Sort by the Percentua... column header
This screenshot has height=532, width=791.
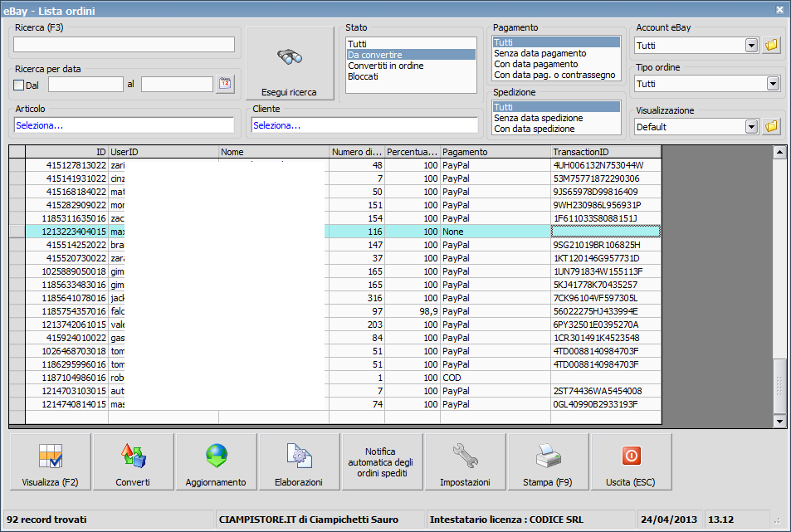pyautogui.click(x=413, y=152)
